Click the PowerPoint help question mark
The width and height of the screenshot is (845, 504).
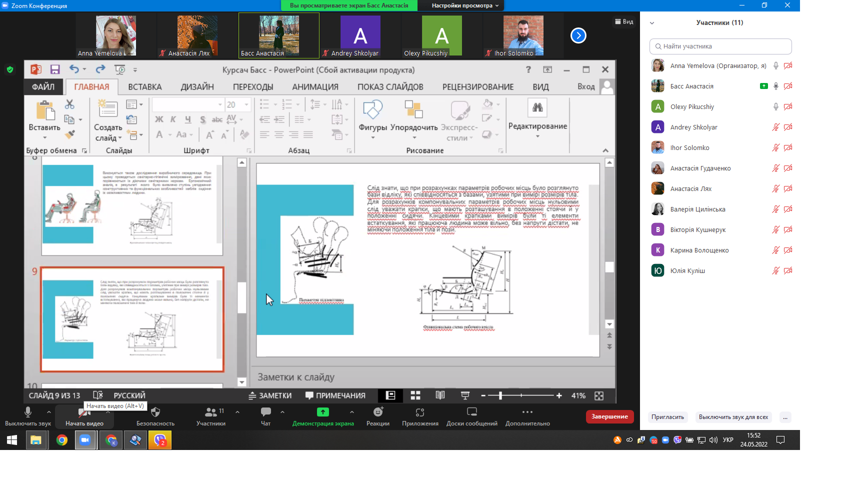point(528,69)
